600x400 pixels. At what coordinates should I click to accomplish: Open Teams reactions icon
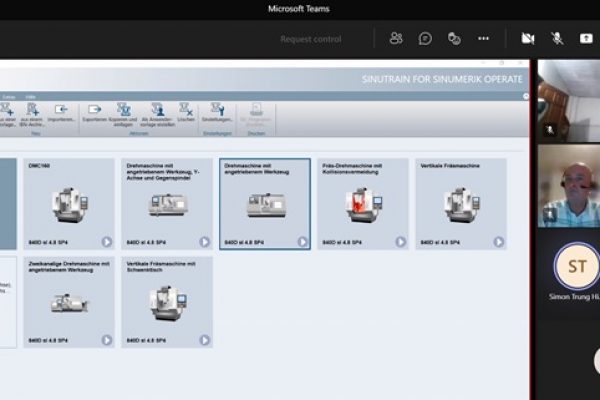tap(454, 38)
